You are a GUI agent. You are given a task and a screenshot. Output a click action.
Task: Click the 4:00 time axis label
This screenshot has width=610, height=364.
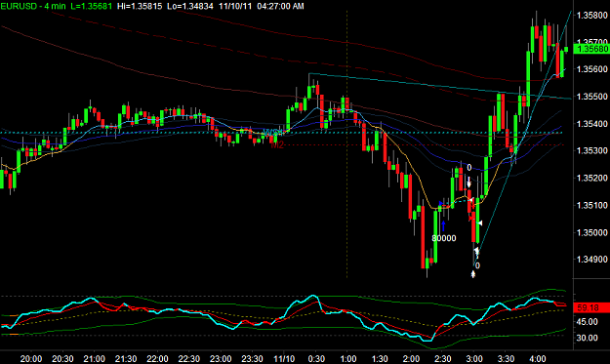coord(537,358)
